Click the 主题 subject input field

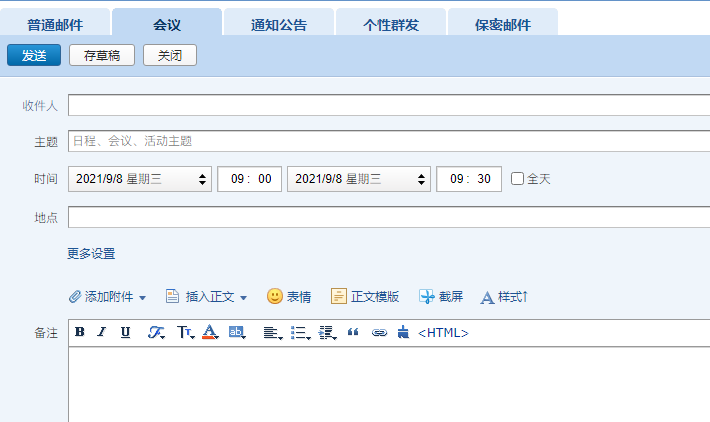tap(388, 142)
